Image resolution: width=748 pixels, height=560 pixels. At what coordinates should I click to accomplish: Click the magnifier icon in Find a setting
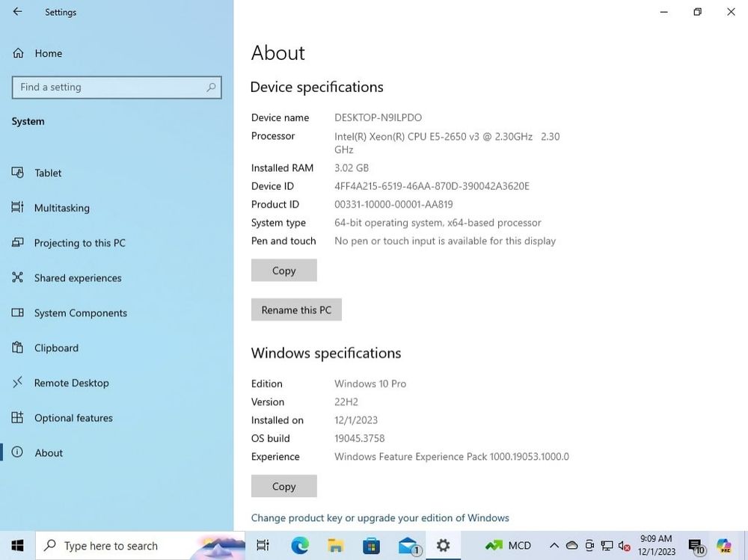coord(211,87)
